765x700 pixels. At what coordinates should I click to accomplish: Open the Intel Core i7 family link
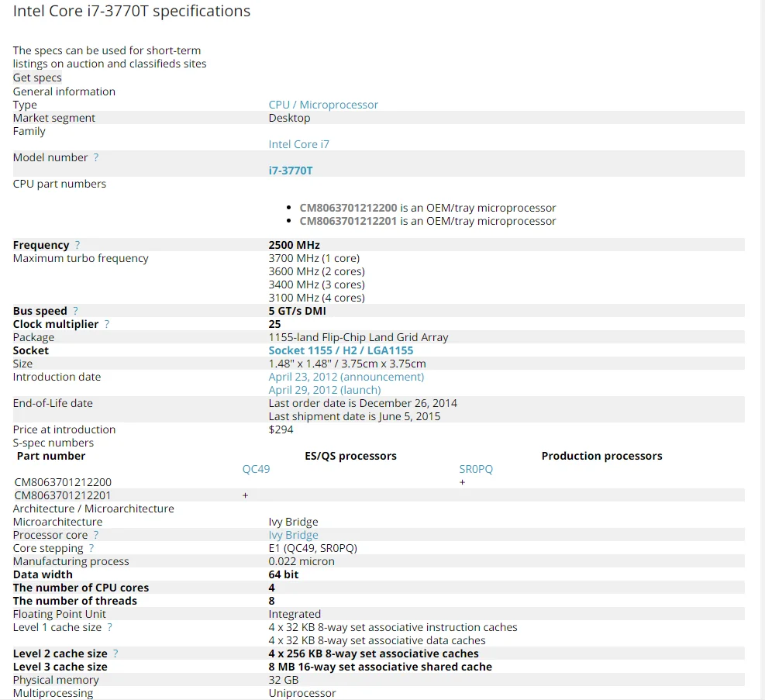tap(298, 144)
